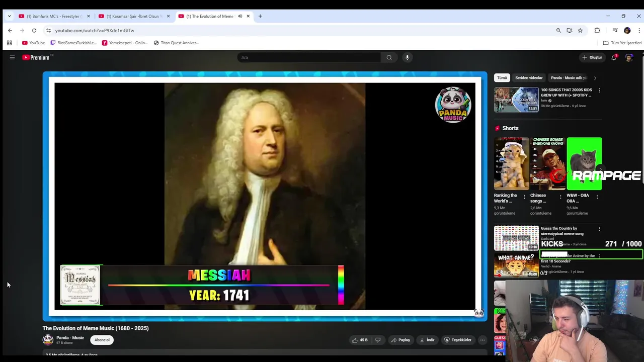Open the Tüm Yer İşaretleri folder
The image size is (644, 362).
(x=622, y=43)
